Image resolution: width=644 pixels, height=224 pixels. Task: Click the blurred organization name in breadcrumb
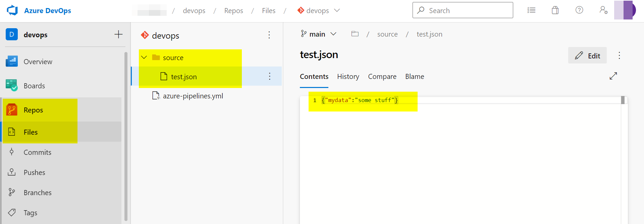tap(149, 10)
